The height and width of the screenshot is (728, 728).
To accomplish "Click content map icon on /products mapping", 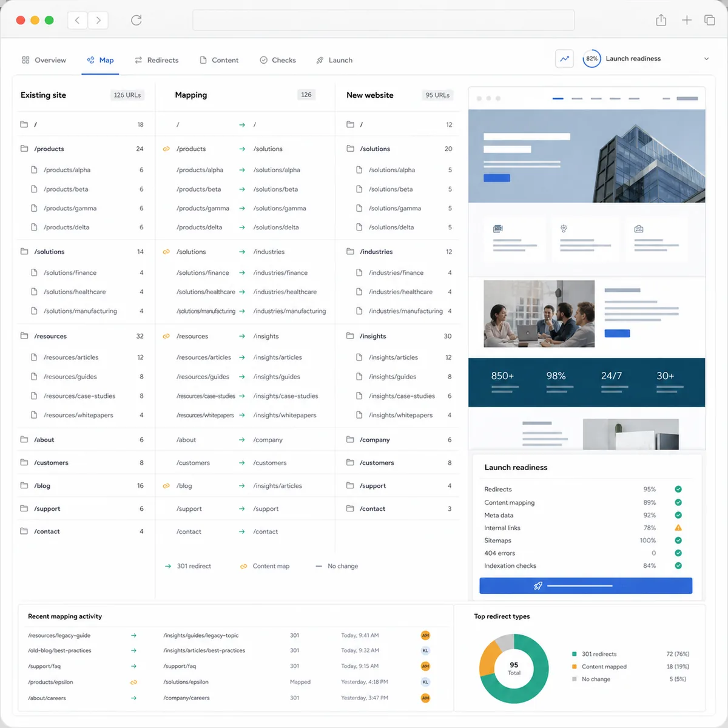I will 166,149.
